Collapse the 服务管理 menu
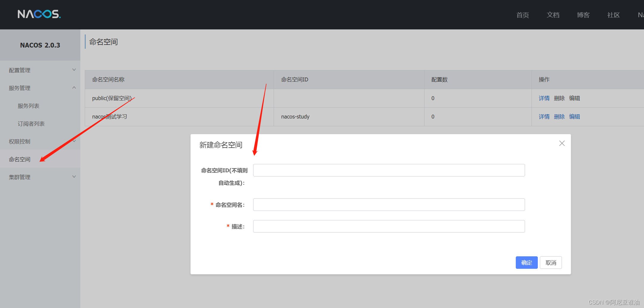 40,88
